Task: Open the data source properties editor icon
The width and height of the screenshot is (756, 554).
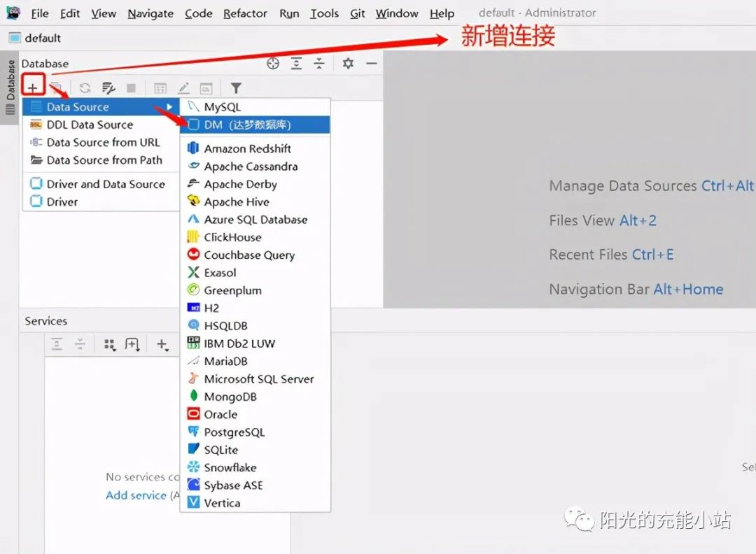Action: 108,87
